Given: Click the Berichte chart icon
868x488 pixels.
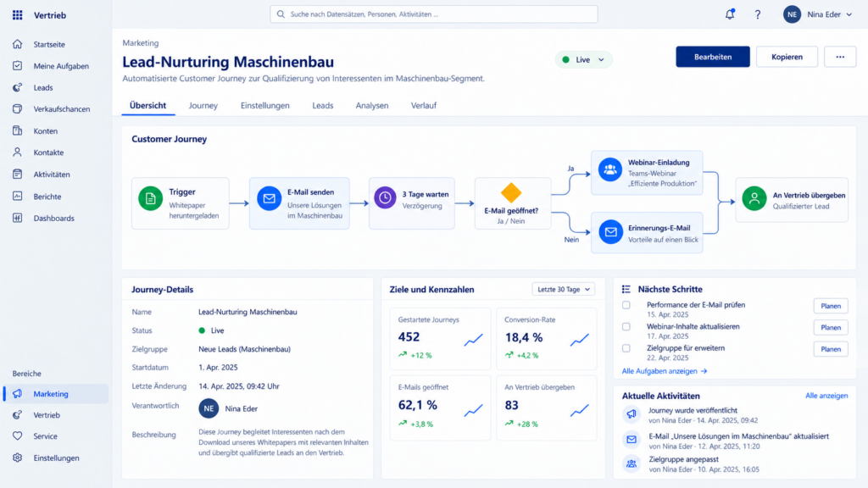Looking at the screenshot, I should 17,197.
